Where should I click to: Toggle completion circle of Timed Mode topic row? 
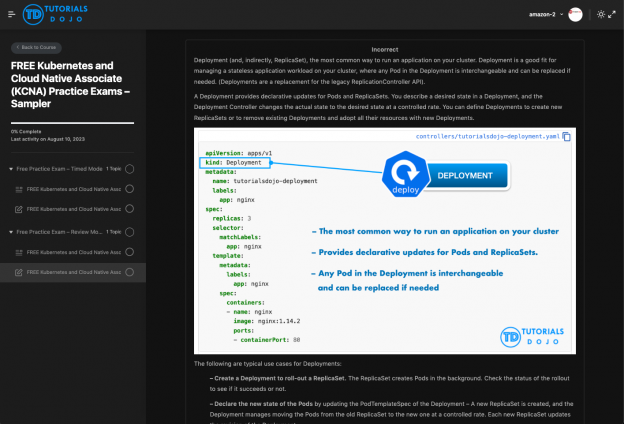(x=129, y=189)
